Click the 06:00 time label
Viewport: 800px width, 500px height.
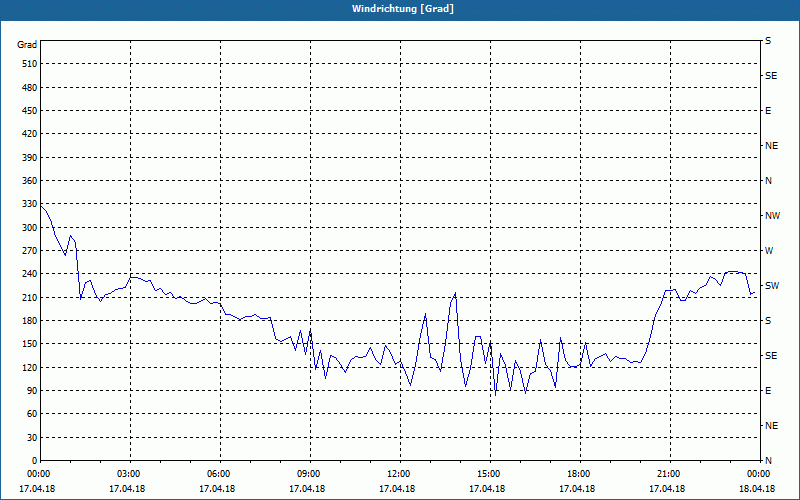click(x=220, y=473)
